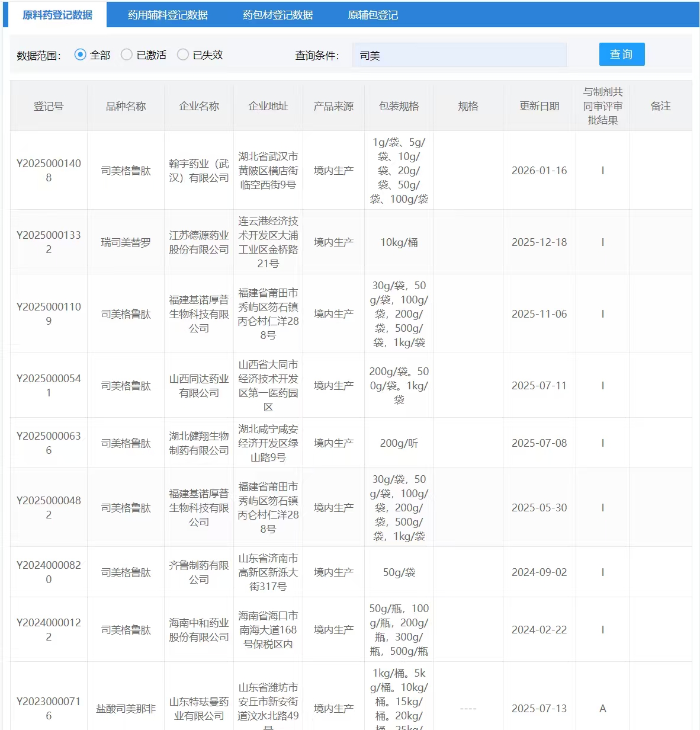
Task: Click update date 2025-07-08
Action: point(540,443)
